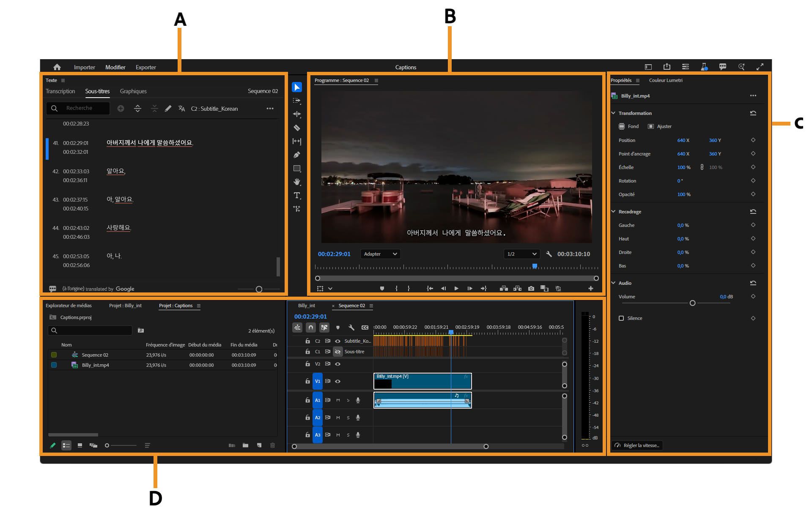Click the add caption segment plus icon

coord(121,108)
